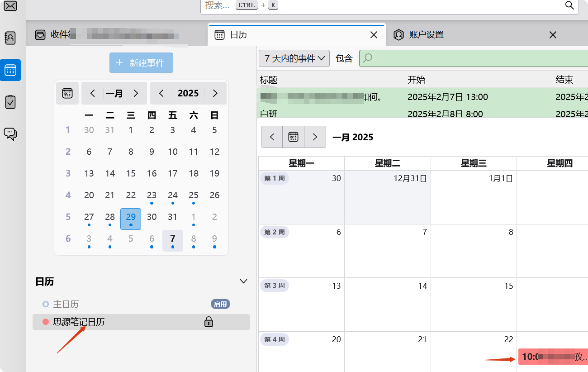Click the magnifier icon in the top search bar
This screenshot has height=372, width=588.
[x=569, y=6]
